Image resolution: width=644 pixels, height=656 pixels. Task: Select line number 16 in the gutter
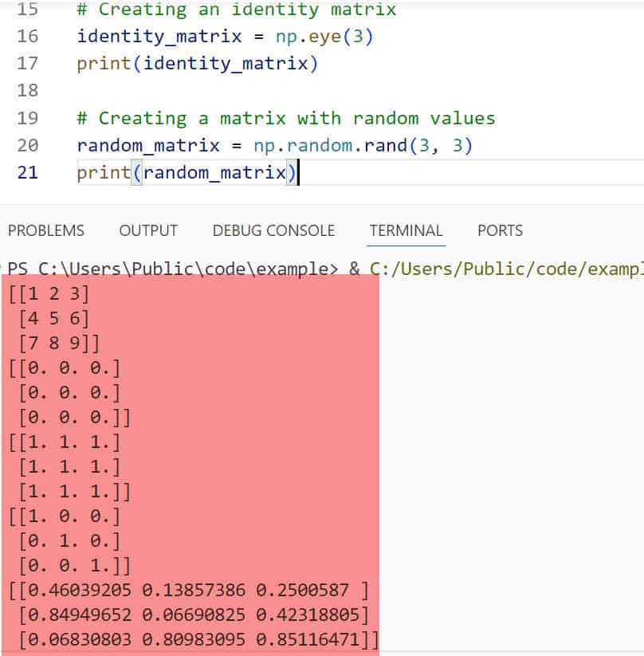click(x=27, y=36)
